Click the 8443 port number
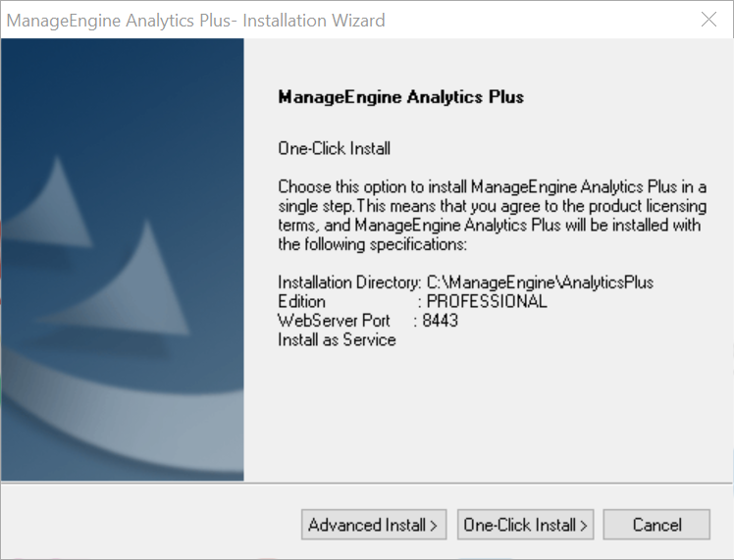 pyautogui.click(x=440, y=321)
